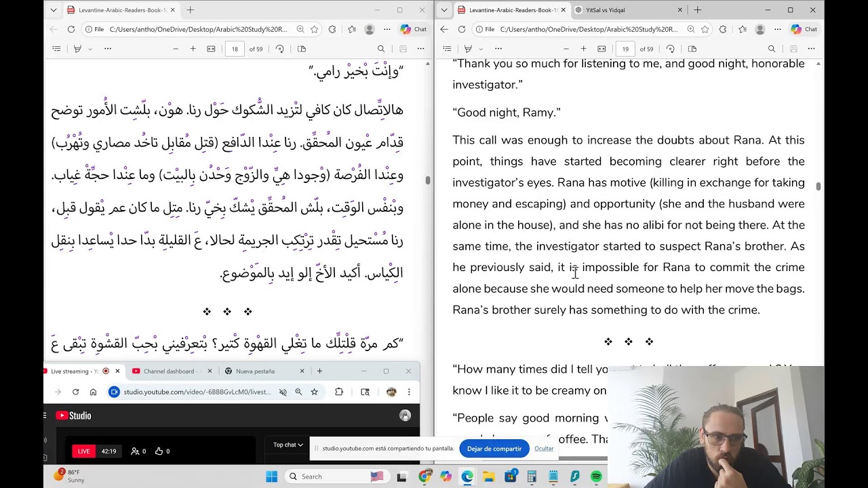
Task: Click page number field showing 18
Action: click(x=235, y=49)
